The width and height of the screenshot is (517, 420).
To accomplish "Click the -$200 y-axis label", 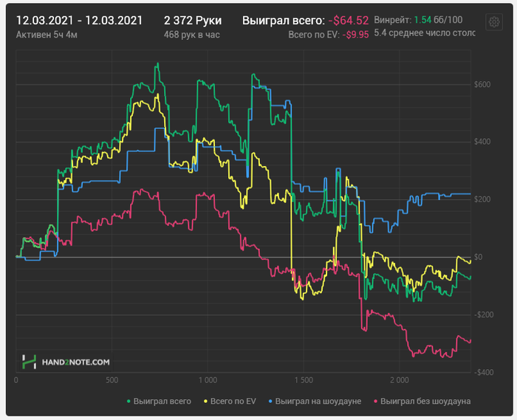I will [x=484, y=314].
